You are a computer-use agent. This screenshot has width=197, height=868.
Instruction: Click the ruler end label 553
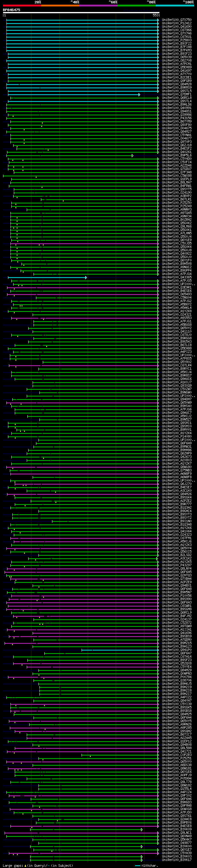click(155, 15)
